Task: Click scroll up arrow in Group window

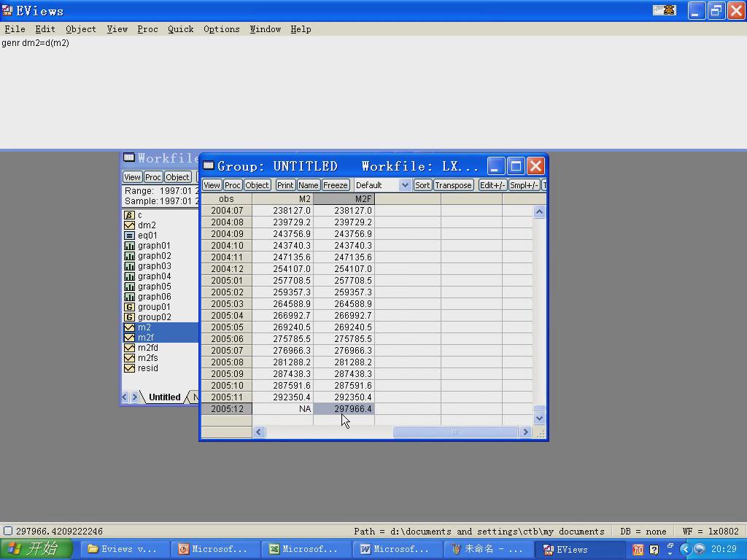Action: coord(539,211)
